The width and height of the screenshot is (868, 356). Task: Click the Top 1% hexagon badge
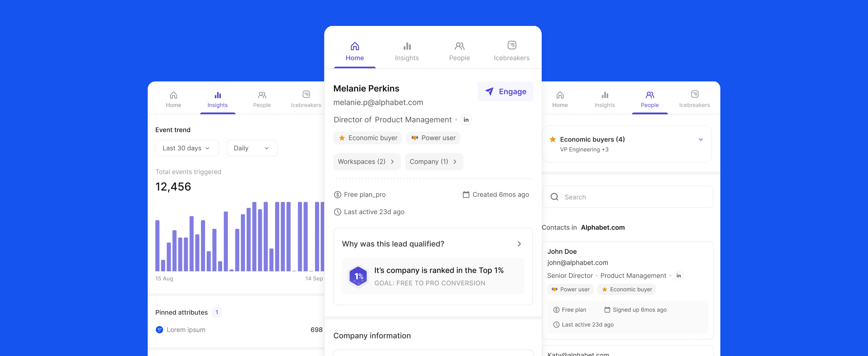pos(358,276)
